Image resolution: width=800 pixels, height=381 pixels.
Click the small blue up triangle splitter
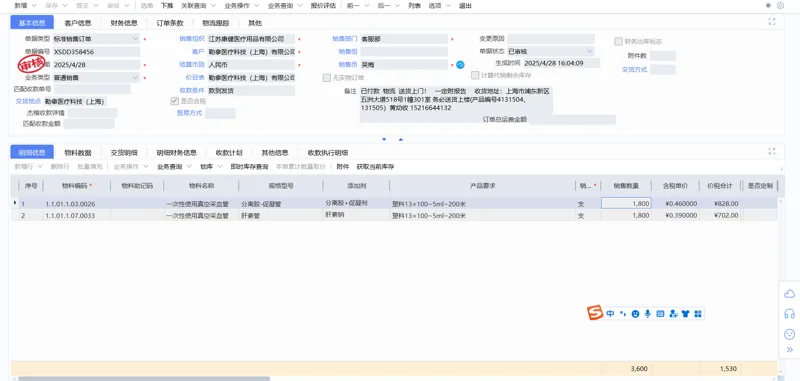click(401, 139)
